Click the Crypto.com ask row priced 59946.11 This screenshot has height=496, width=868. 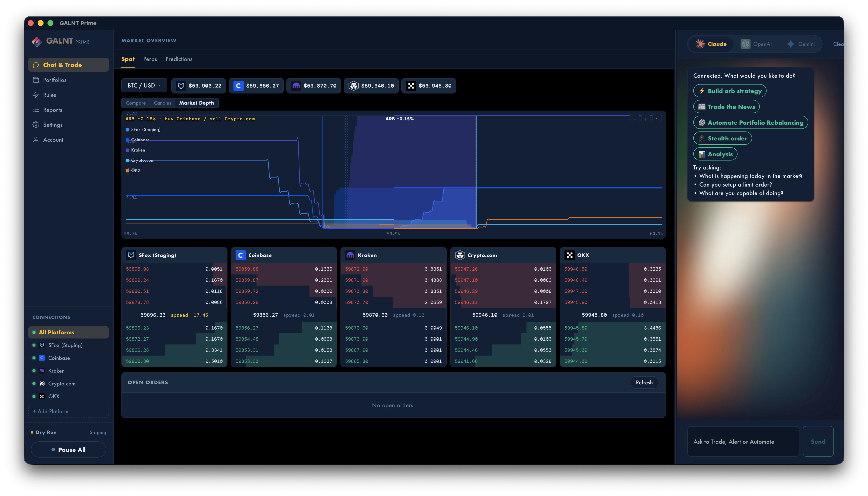(503, 302)
